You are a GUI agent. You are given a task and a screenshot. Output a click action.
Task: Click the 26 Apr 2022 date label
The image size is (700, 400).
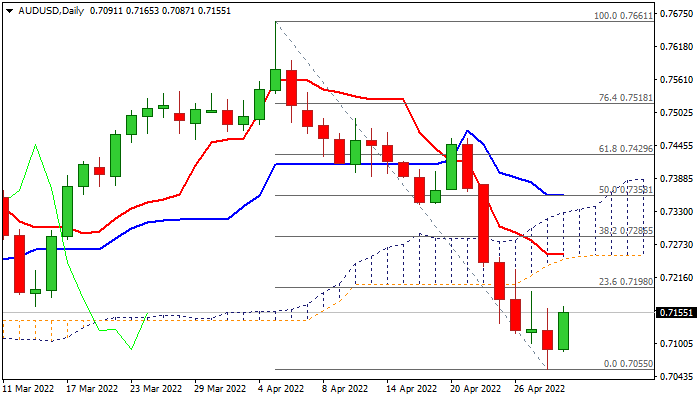539,388
